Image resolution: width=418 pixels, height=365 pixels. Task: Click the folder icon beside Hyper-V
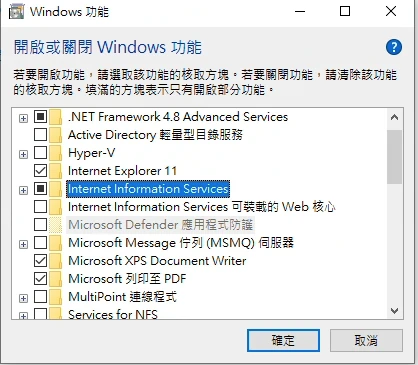tap(55, 153)
